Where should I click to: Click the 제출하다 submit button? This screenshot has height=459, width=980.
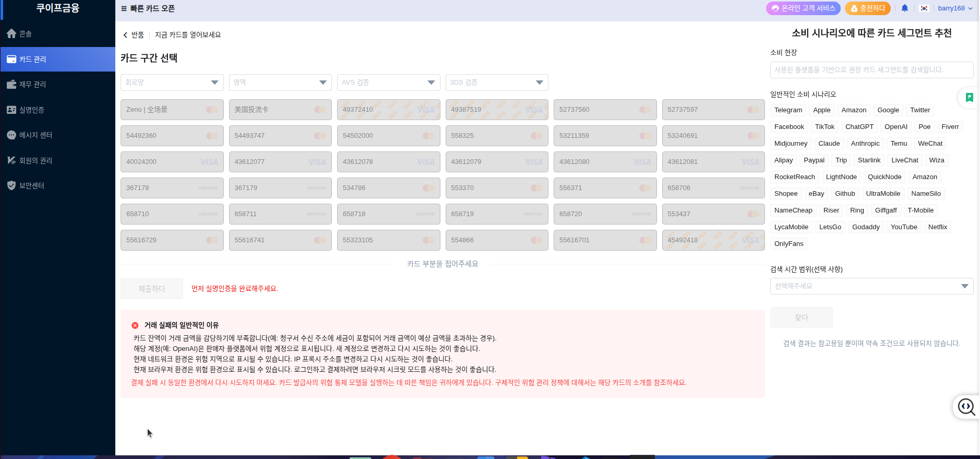coord(152,289)
